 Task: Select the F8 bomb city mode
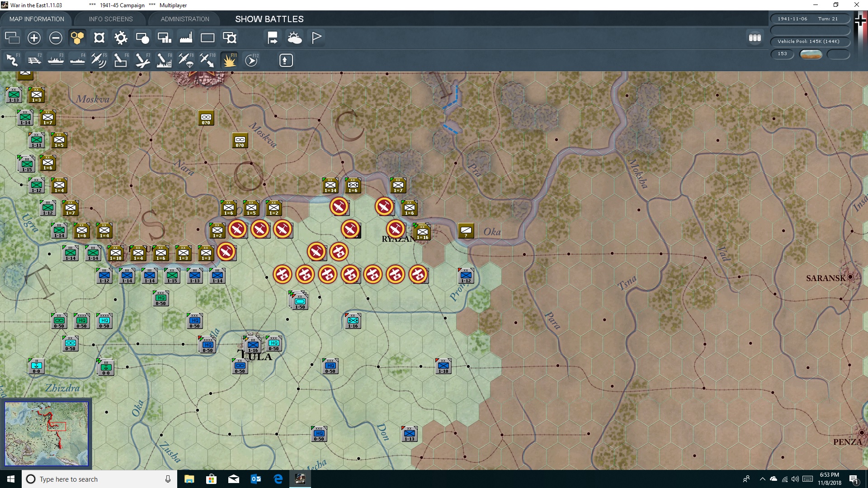[164, 60]
